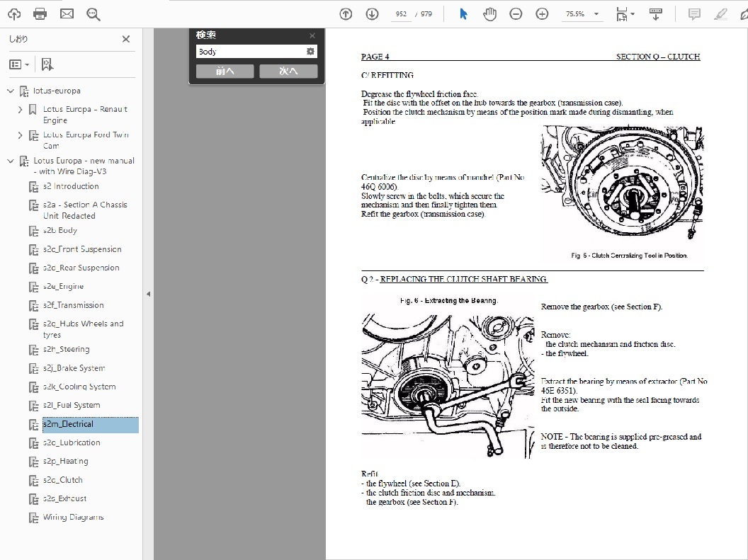Click the Wiring Diagrams bookmark icon
The height and width of the screenshot is (560, 748).
pos(33,518)
